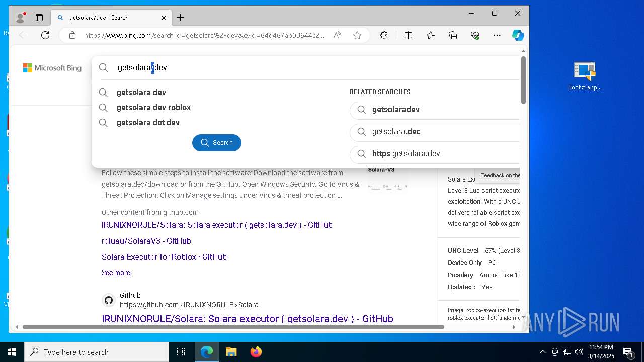This screenshot has height=362, width=644.
Task: Open the Extensions puzzle icon
Action: 384,35
